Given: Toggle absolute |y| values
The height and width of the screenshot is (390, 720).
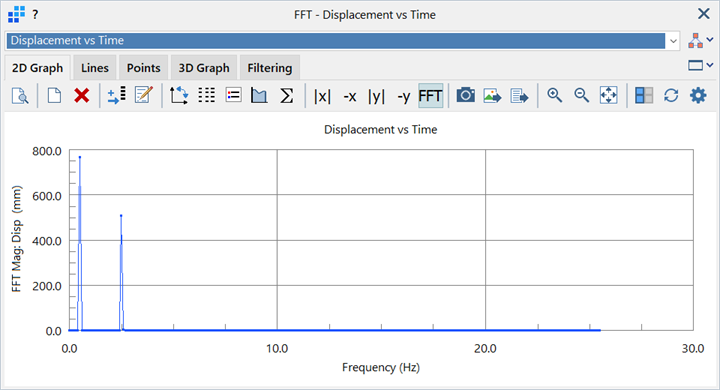Looking at the screenshot, I should tap(376, 96).
